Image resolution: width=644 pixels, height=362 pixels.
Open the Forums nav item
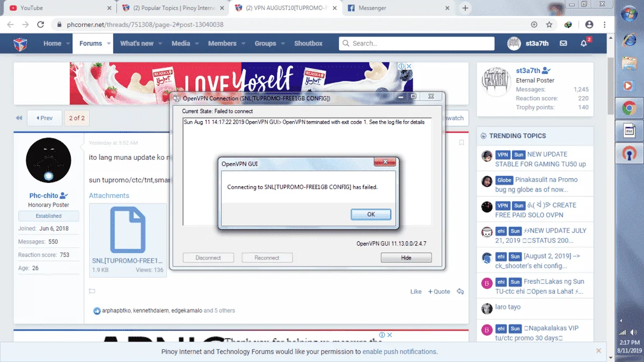(x=91, y=43)
